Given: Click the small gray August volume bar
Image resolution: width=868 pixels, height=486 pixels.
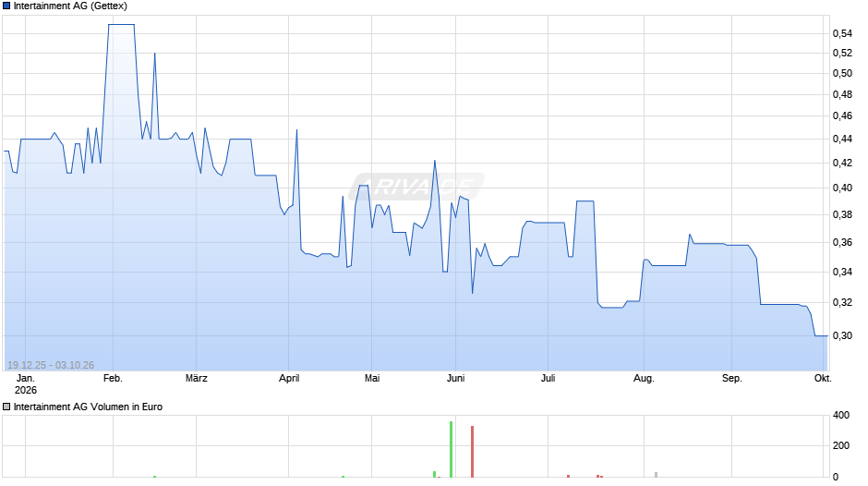Looking at the screenshot, I should point(656,475).
